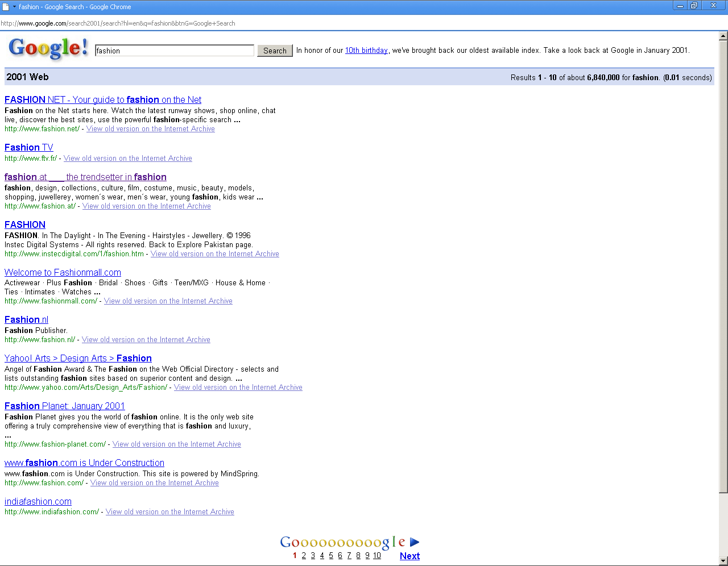
Task: View Internet Archive version of fashion.net
Action: point(151,129)
